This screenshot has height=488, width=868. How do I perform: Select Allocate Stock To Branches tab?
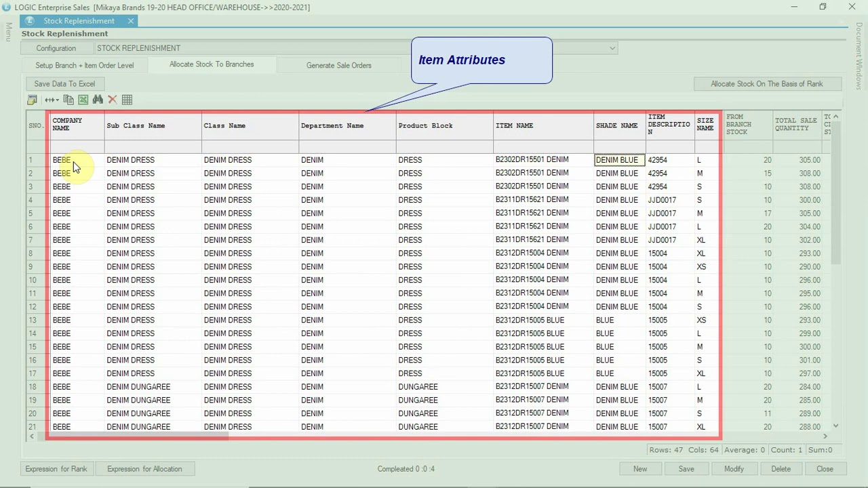pos(212,64)
